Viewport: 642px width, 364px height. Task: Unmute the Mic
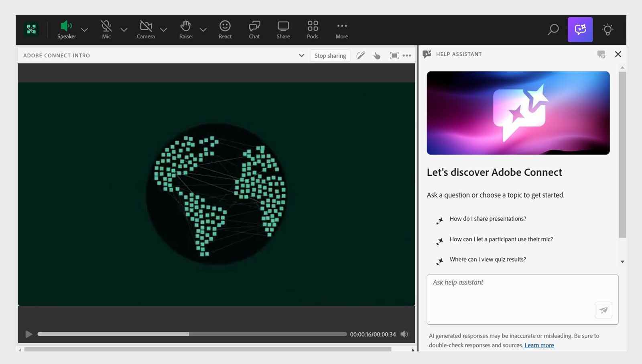(x=106, y=30)
